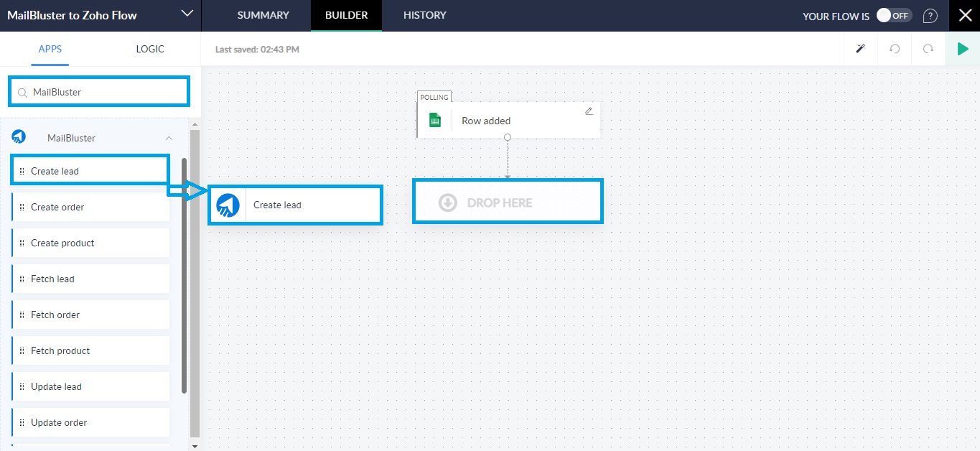Viewport: 980px width, 451px height.
Task: Switch to the SUMMARY tab
Action: [263, 15]
